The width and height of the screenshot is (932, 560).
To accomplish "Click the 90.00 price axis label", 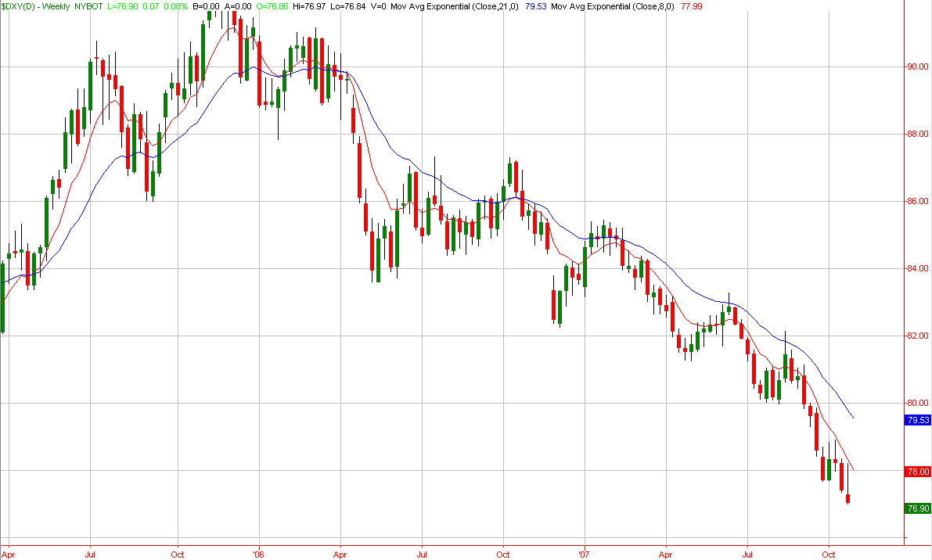I will point(918,67).
